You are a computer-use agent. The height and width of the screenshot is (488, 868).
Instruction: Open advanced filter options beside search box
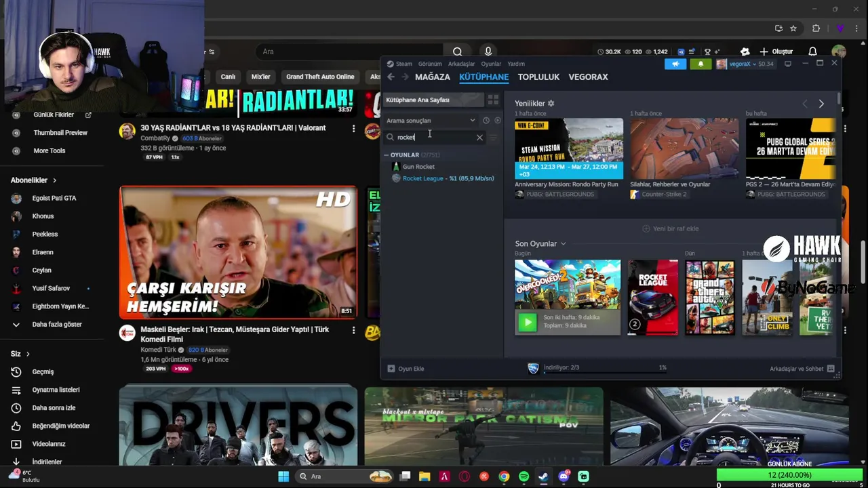494,138
